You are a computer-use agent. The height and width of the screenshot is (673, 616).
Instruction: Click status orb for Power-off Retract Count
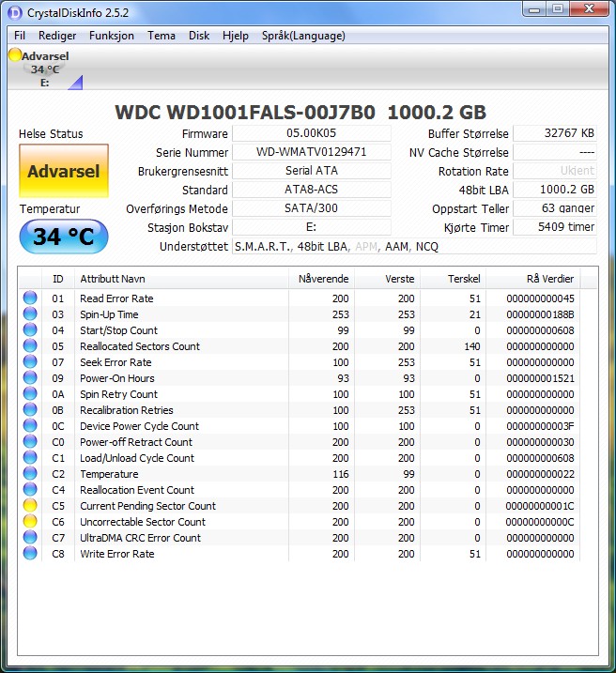pyautogui.click(x=30, y=442)
